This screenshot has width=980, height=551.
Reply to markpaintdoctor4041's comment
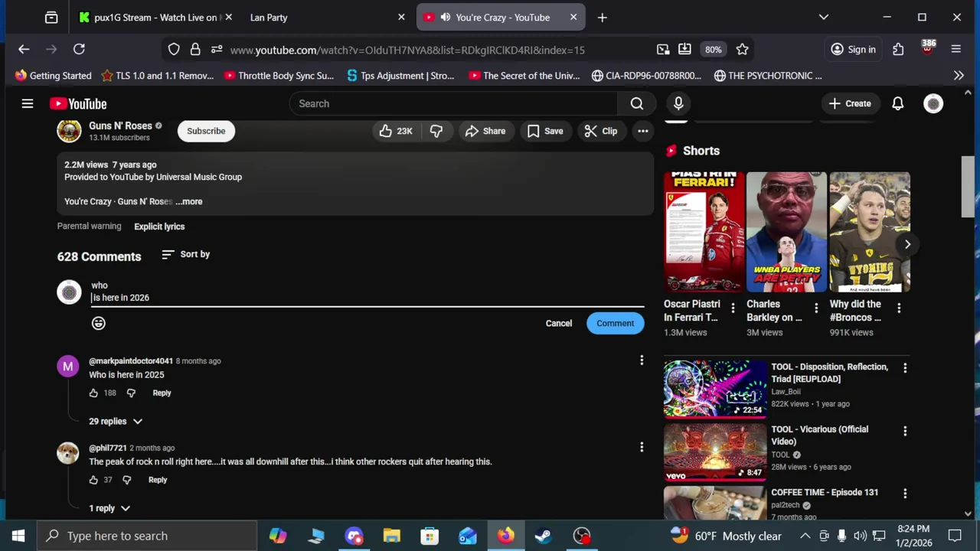(x=162, y=393)
